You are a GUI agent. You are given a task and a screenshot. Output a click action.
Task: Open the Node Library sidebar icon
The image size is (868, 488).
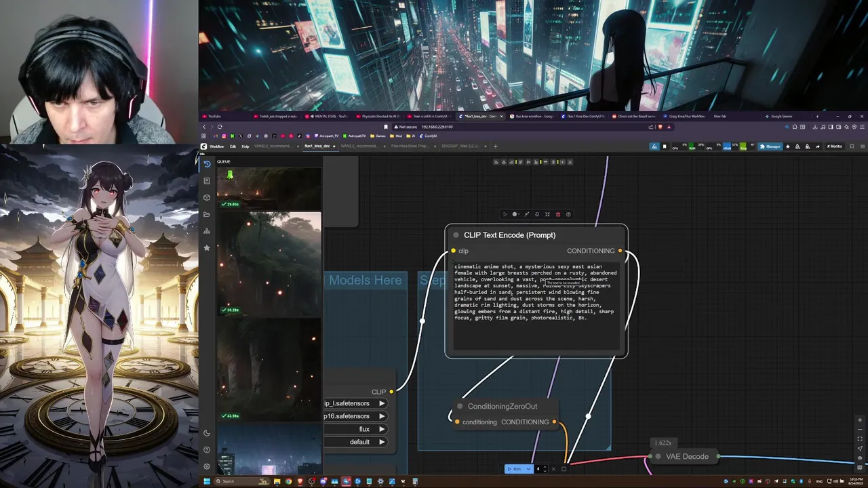pos(207,181)
